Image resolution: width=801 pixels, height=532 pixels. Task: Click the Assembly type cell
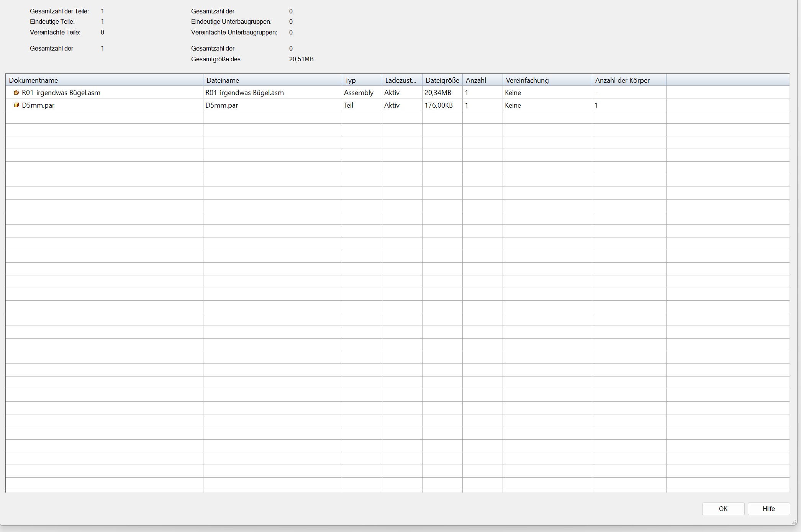click(x=359, y=92)
